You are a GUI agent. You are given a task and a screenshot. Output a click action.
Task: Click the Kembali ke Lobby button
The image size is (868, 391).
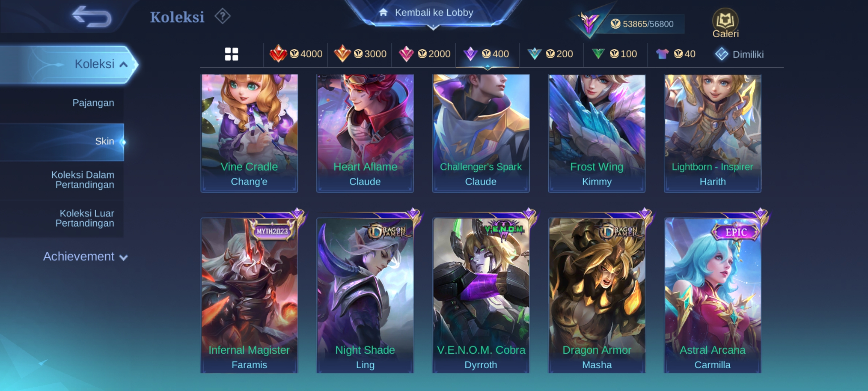(x=433, y=13)
